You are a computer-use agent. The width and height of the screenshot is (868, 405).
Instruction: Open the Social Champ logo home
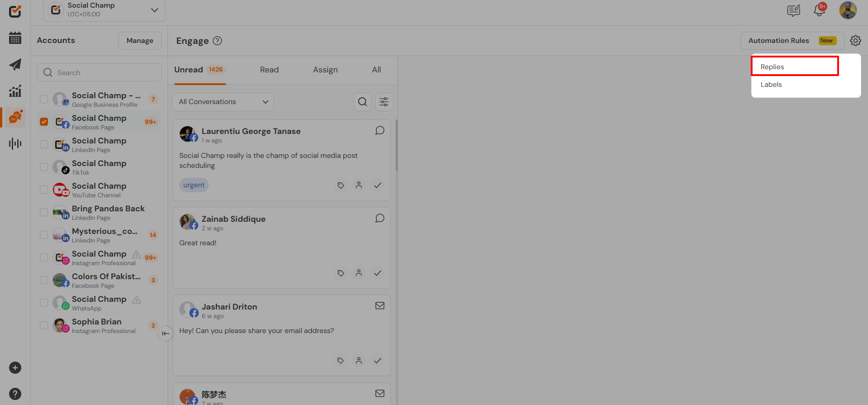[15, 11]
